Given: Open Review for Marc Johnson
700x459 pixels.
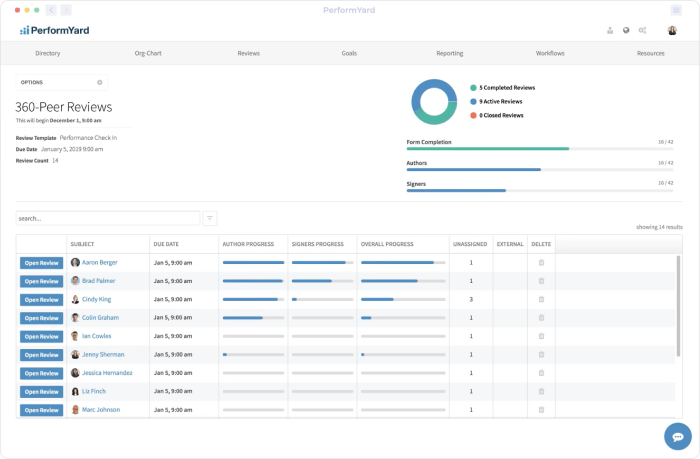Looking at the screenshot, I should pyautogui.click(x=42, y=410).
